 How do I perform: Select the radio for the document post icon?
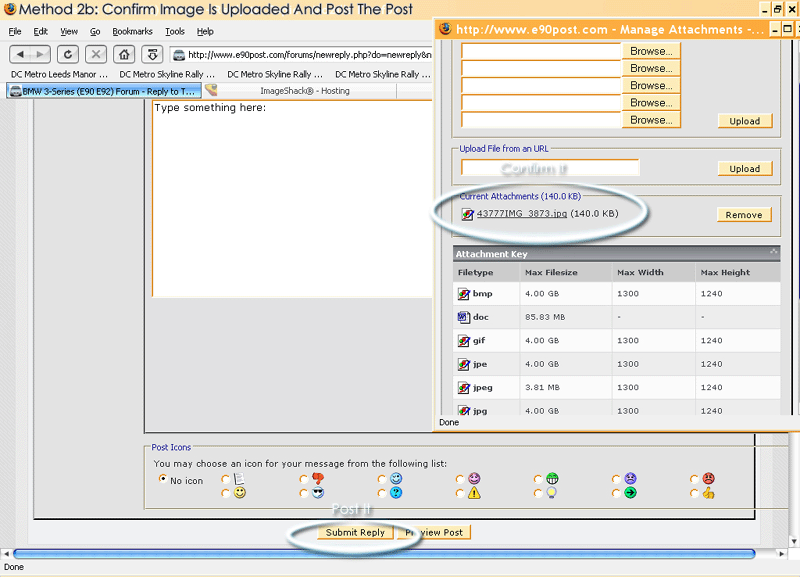click(x=226, y=479)
